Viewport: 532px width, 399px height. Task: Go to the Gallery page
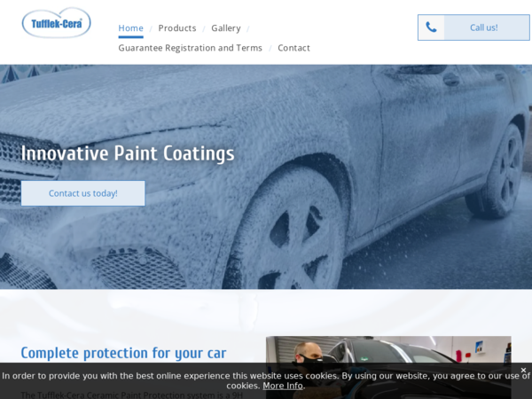[226, 28]
